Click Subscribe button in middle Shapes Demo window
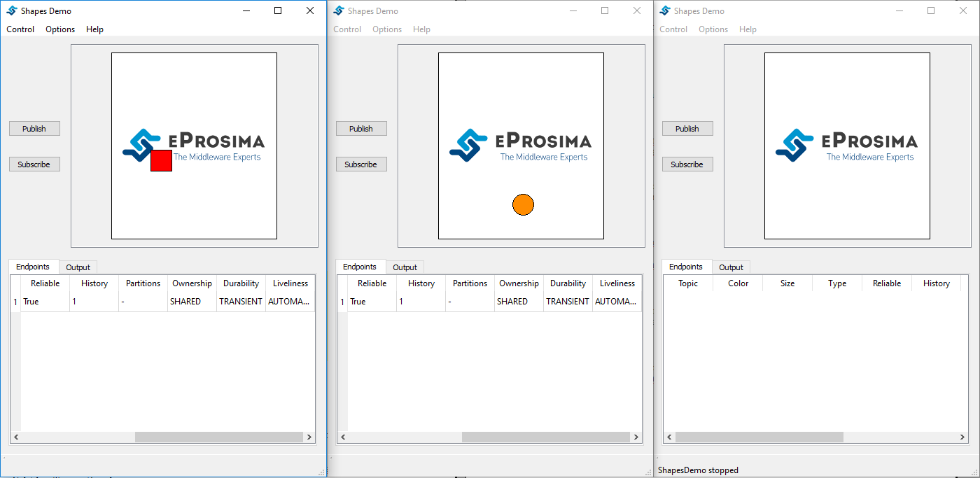Viewport: 980px width, 478px height. [x=361, y=164]
